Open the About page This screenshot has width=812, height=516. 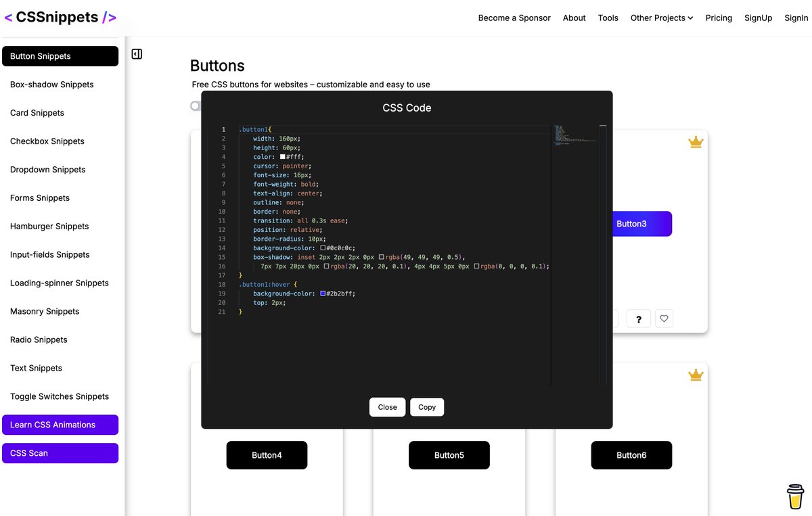click(x=574, y=18)
